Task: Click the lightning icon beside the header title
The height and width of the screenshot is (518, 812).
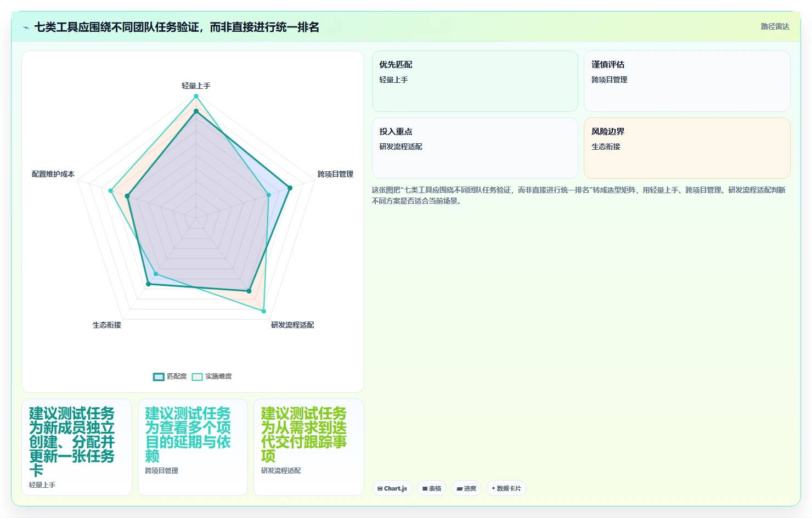Action: (26, 27)
